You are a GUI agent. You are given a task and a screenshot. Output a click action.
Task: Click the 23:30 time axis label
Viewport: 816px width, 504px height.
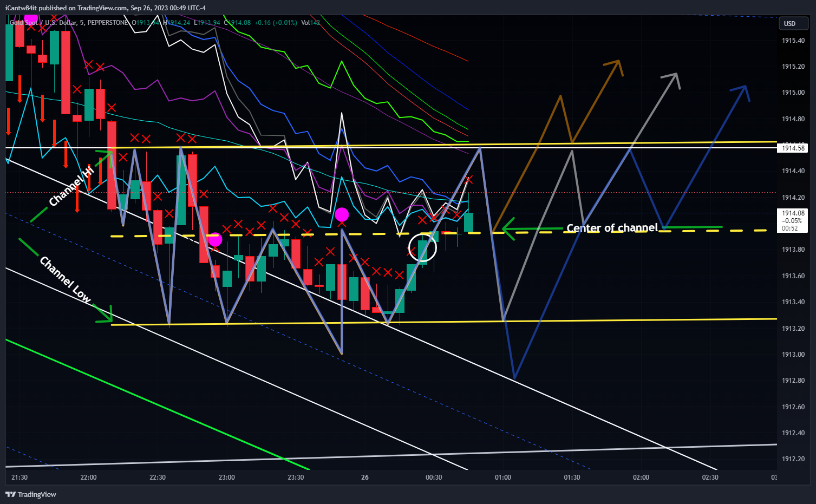[x=296, y=477]
